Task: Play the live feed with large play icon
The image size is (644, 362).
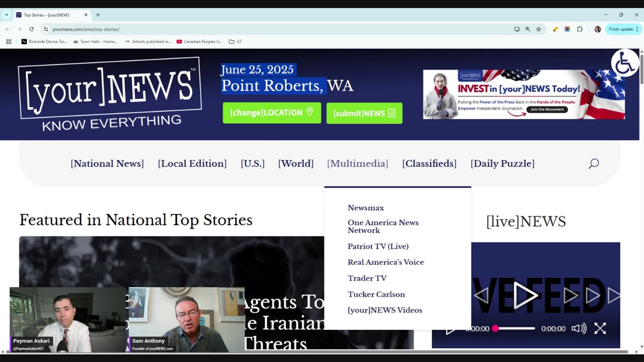Action: [x=524, y=295]
